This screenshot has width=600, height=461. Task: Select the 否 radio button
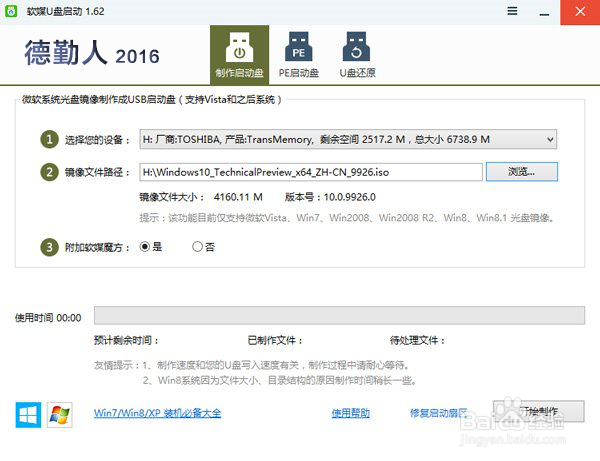(197, 247)
